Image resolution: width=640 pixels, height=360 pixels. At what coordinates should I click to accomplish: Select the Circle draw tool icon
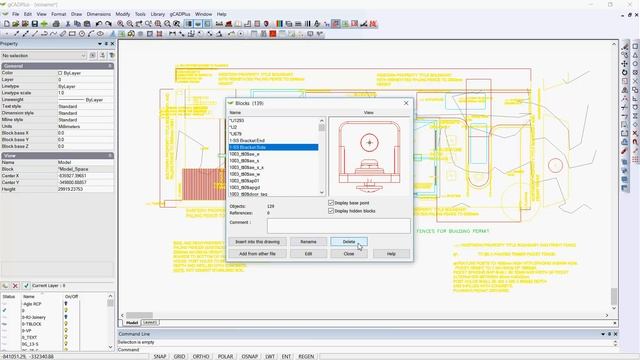(82, 34)
